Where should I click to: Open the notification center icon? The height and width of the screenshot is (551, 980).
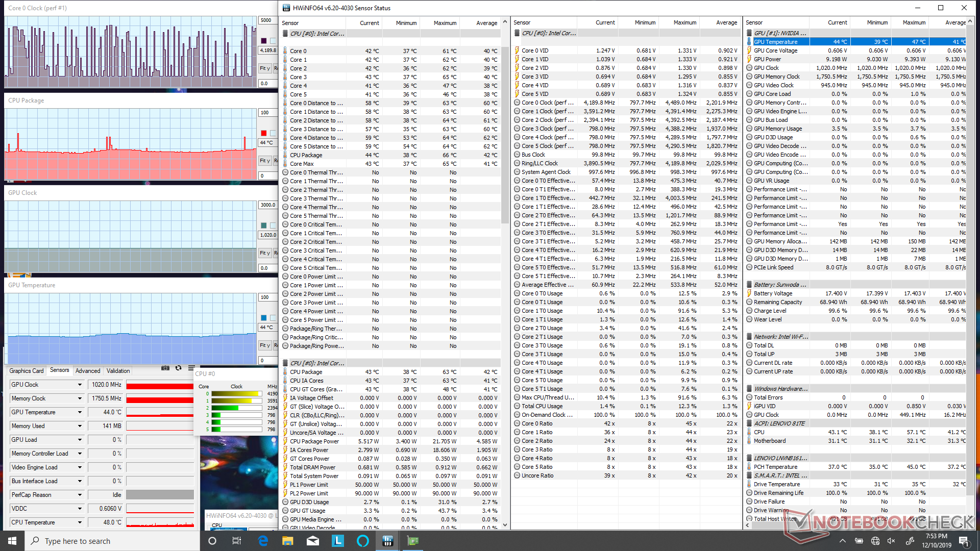(x=963, y=541)
